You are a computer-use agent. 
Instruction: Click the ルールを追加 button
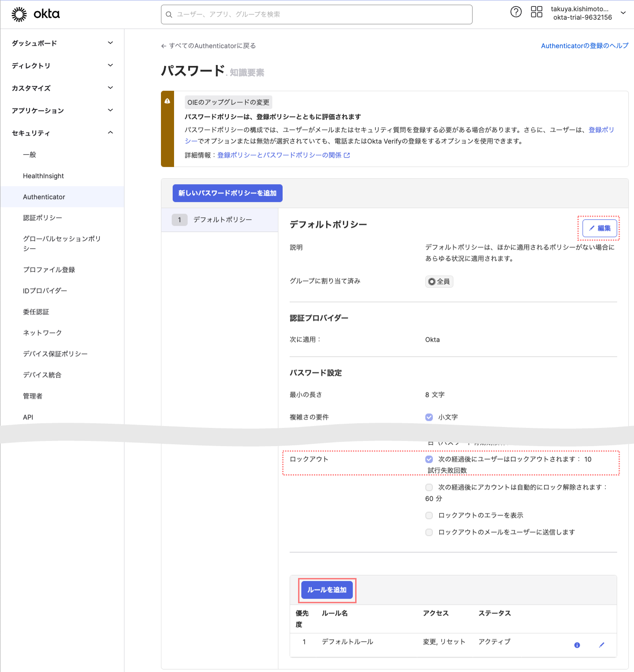327,590
